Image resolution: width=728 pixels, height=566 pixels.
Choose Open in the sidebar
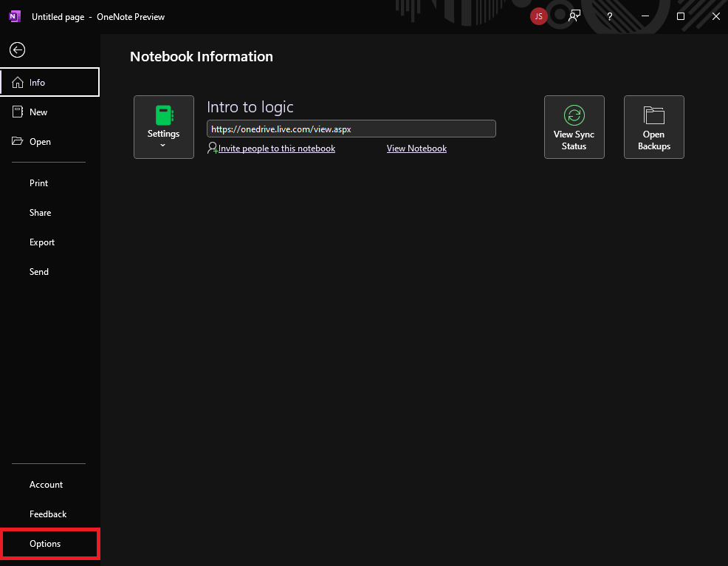[x=40, y=142]
